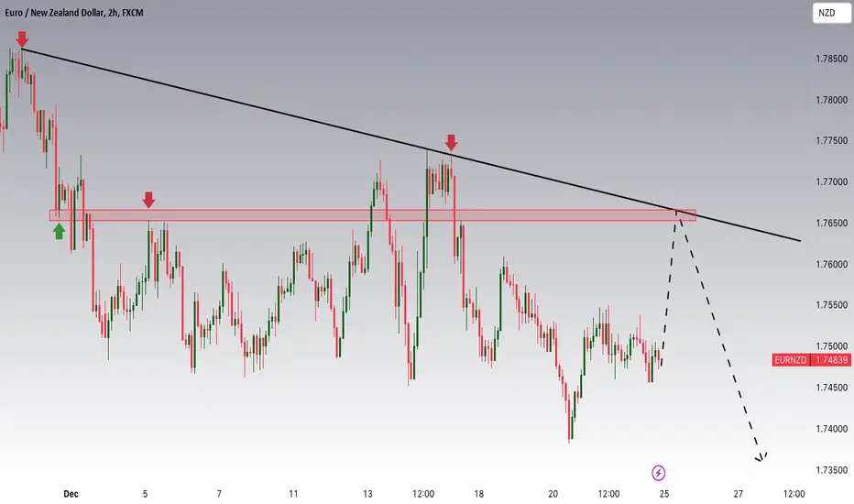Image resolution: width=854 pixels, height=504 pixels.
Task: Click the 5 date label on time axis
Action: pyautogui.click(x=145, y=494)
